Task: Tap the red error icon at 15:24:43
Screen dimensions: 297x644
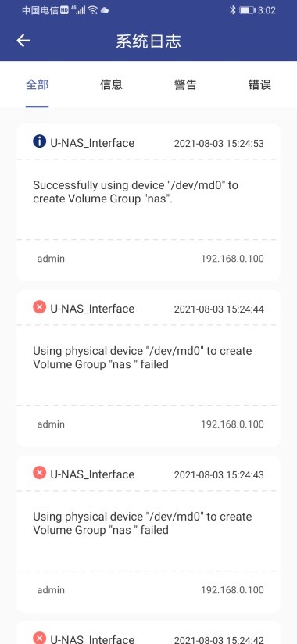Action: (x=39, y=473)
